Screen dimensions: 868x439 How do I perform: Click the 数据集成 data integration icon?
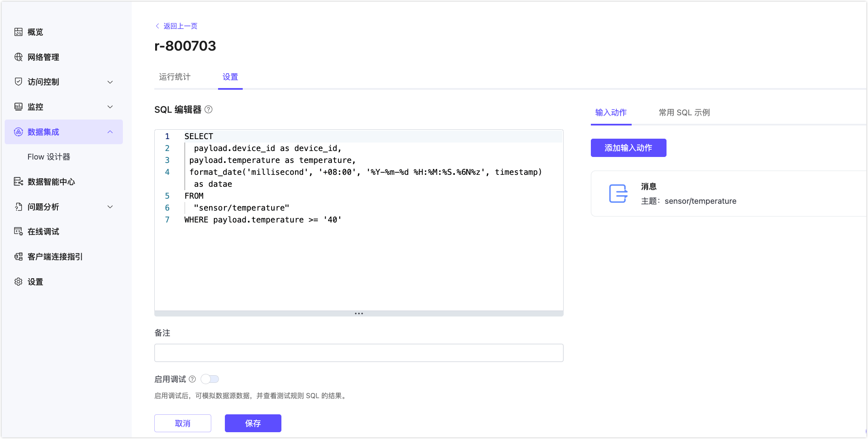[x=18, y=132]
